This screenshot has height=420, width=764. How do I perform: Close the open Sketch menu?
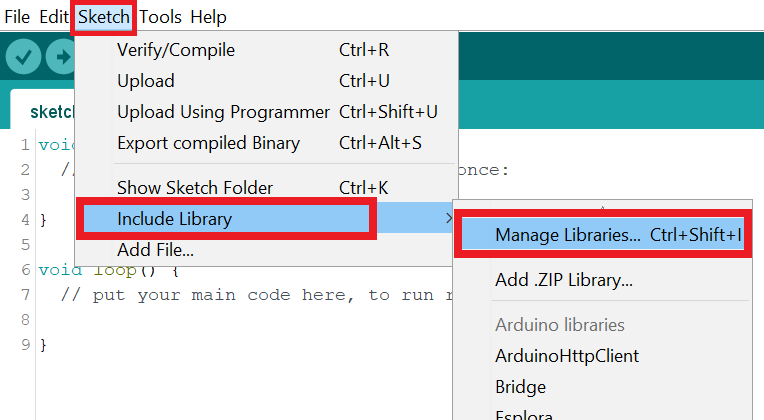pos(104,17)
